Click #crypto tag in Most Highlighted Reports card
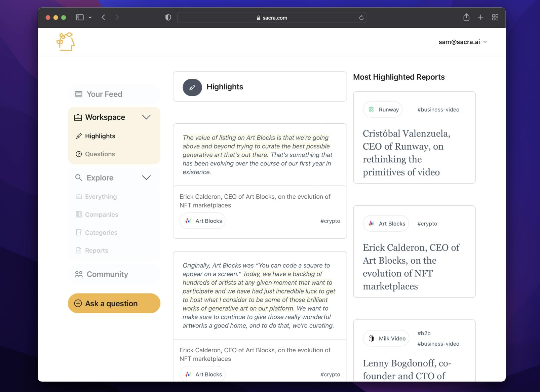This screenshot has width=540, height=392. [x=427, y=224]
